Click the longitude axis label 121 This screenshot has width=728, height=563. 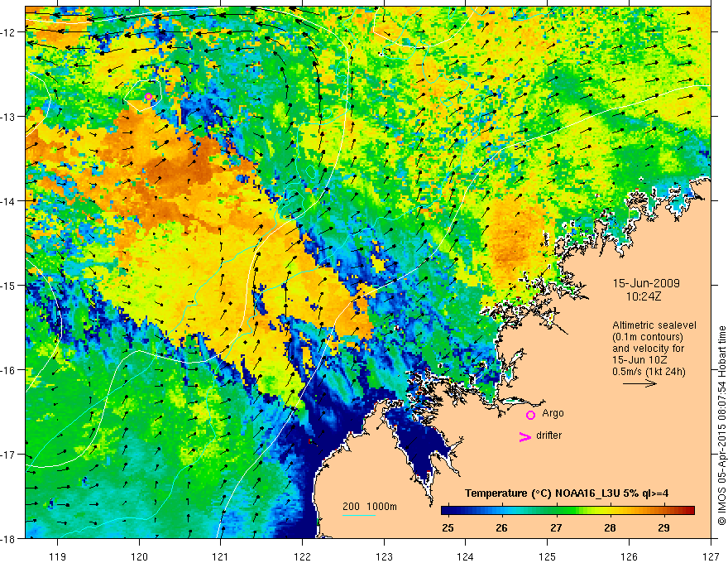coord(221,556)
